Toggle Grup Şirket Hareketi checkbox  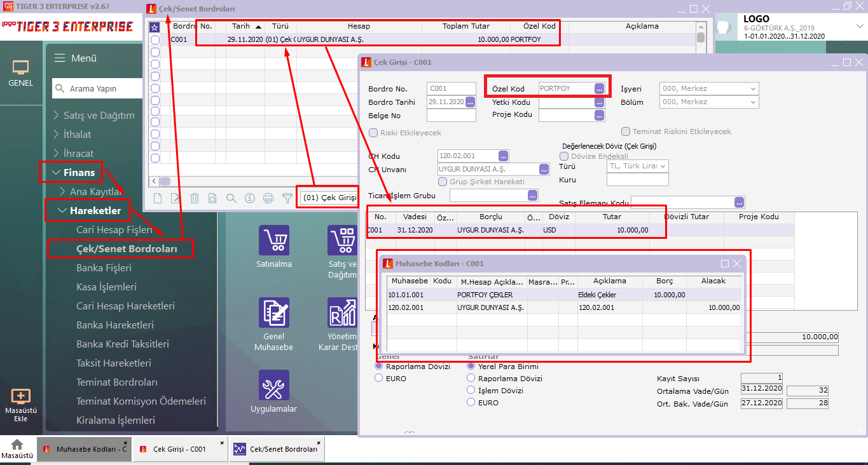tap(443, 182)
